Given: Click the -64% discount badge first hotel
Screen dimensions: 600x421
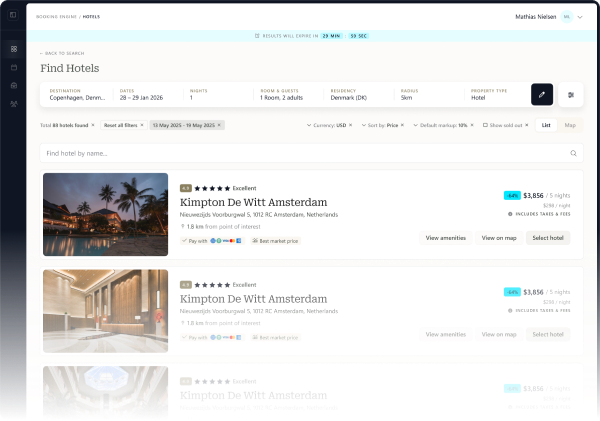Looking at the screenshot, I should pyautogui.click(x=512, y=196).
